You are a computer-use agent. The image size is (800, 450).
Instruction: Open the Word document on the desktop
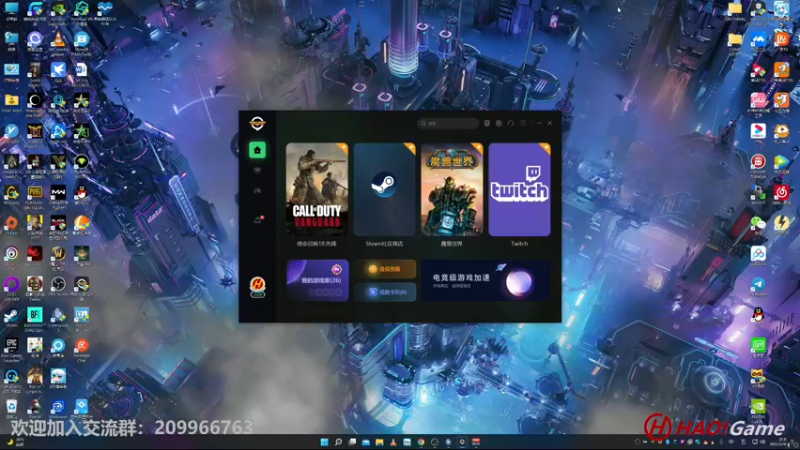point(82,73)
